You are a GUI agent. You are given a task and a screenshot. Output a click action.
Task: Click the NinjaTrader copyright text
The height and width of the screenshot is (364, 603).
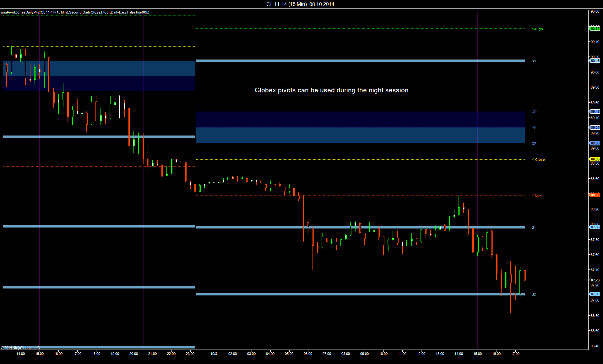(20, 348)
